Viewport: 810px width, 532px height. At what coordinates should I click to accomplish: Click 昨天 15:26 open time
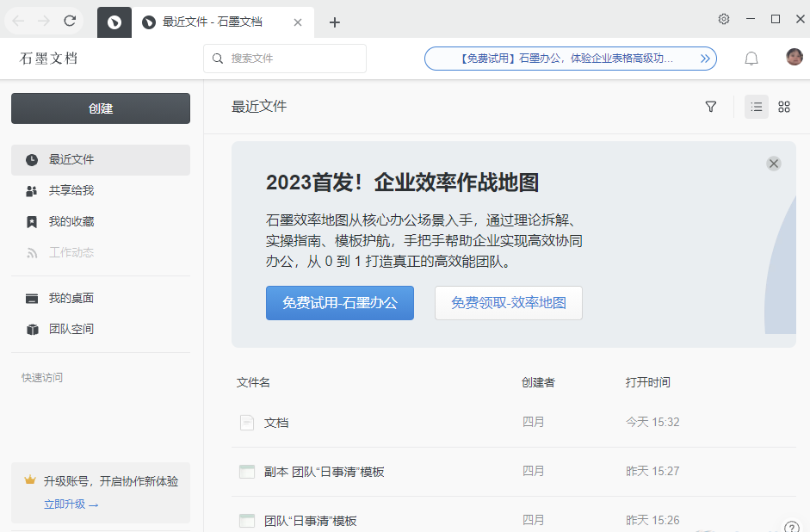pyautogui.click(x=652, y=521)
